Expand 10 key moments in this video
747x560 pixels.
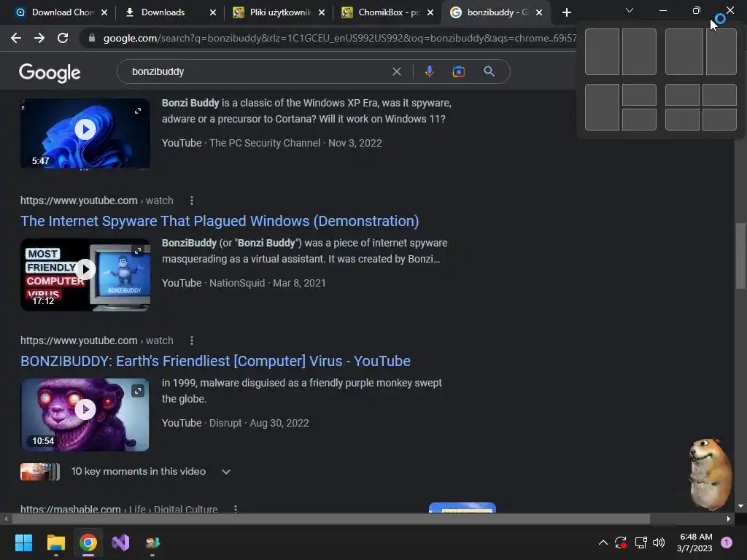coord(226,472)
